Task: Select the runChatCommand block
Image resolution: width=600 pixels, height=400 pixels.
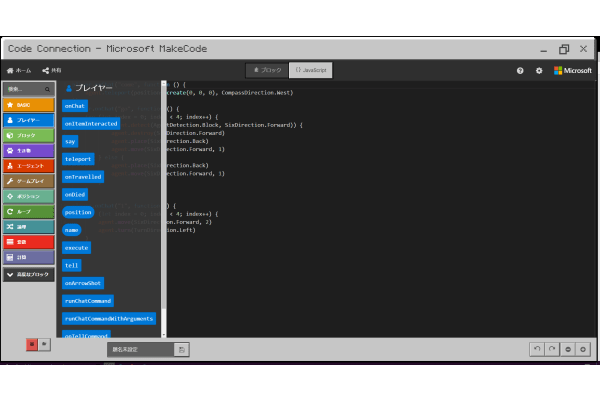Action: pyautogui.click(x=88, y=301)
